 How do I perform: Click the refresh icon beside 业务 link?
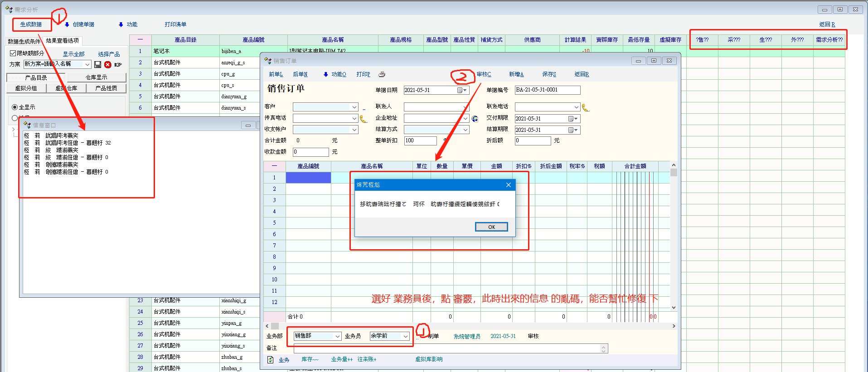[271, 360]
